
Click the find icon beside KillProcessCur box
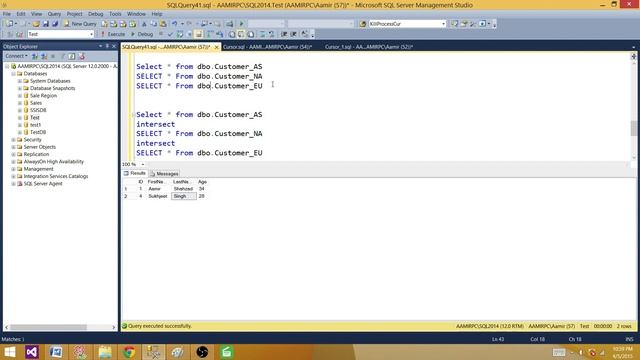[362, 24]
